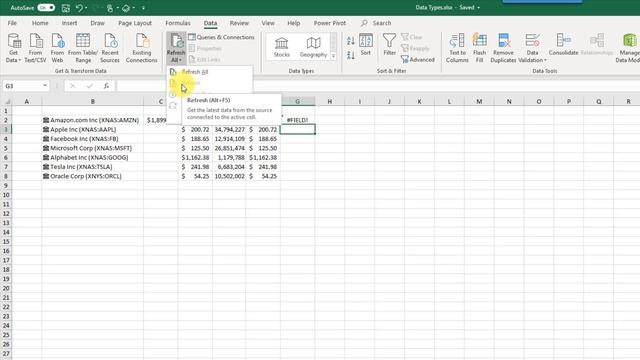Screen dimensions: 640x360
Task: Click the Advanced filter option
Action: click(x=418, y=60)
